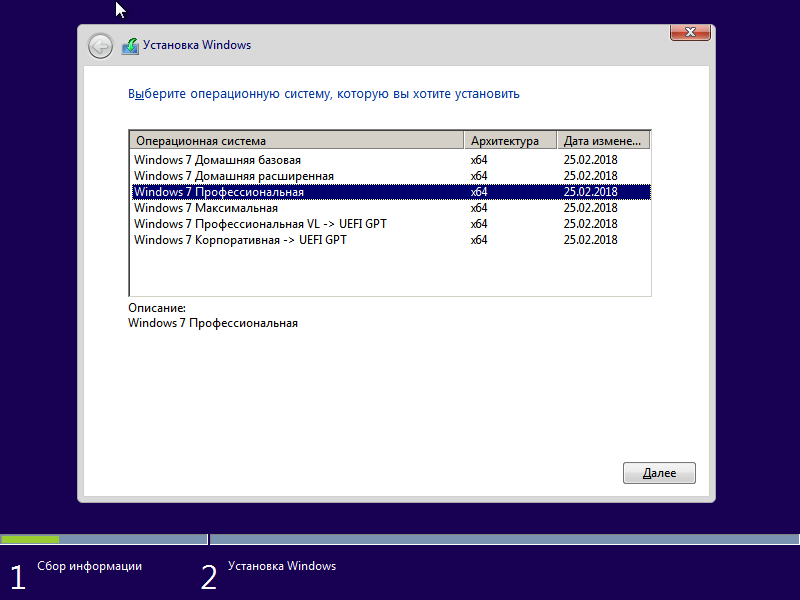Click the back arrow button

[100, 46]
